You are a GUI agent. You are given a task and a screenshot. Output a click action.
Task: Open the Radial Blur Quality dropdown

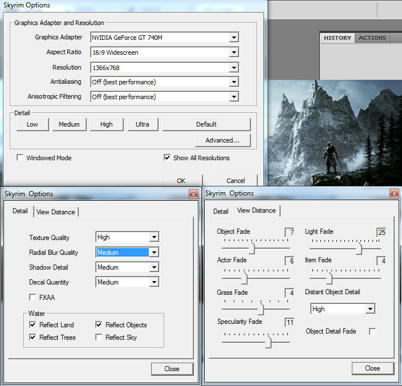click(127, 252)
